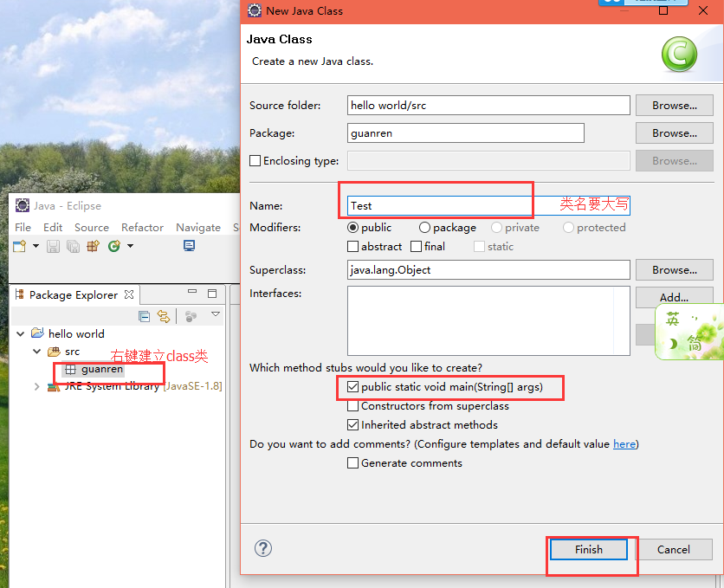Click the Collapse All icon in Package Explorer
The height and width of the screenshot is (588, 724).
tap(144, 317)
